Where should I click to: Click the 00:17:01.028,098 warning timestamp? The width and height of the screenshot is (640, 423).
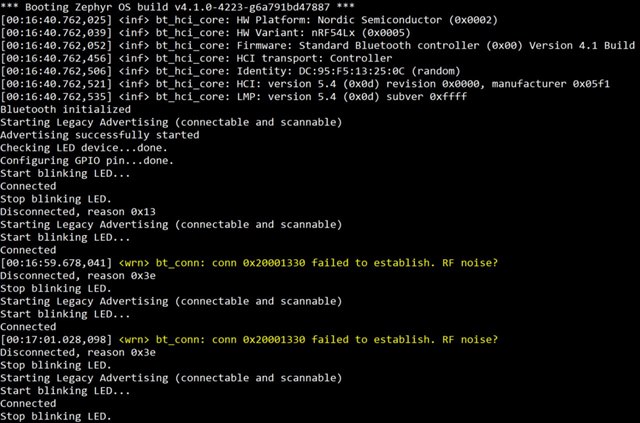pyautogui.click(x=56, y=339)
